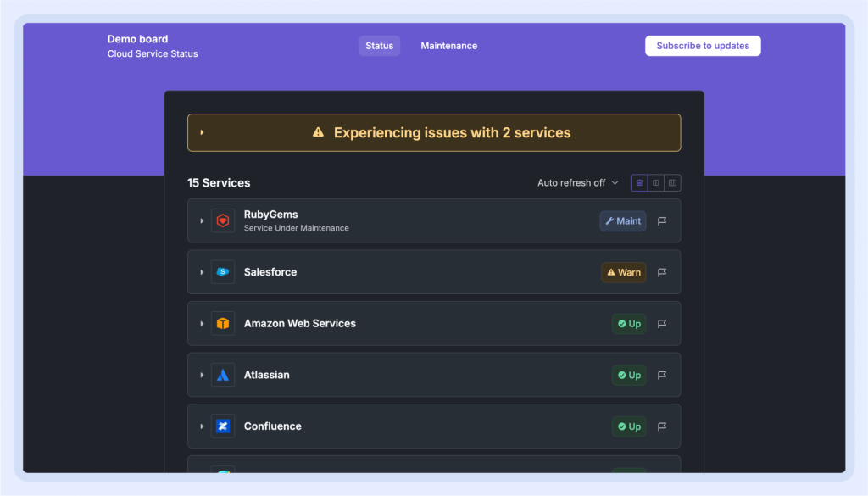This screenshot has height=496, width=868.
Task: Flag the Salesforce service using its flag icon
Action: (x=662, y=272)
